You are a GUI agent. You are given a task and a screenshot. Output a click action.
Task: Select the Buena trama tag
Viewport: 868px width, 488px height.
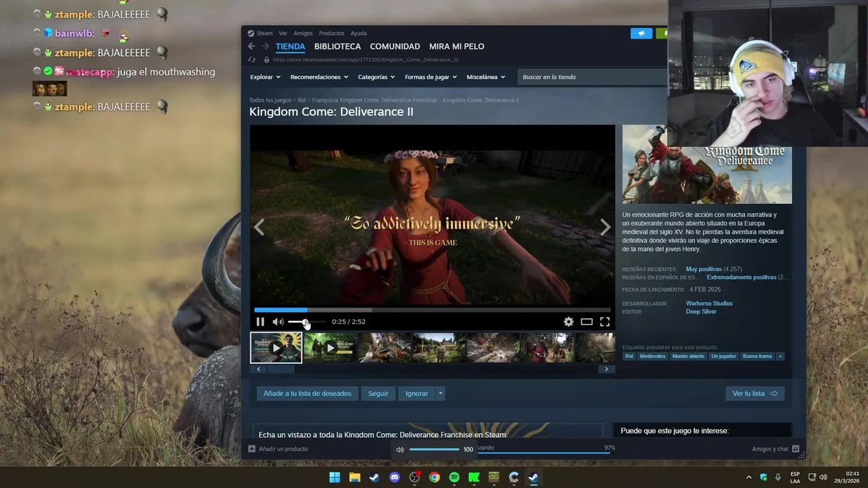click(x=757, y=357)
